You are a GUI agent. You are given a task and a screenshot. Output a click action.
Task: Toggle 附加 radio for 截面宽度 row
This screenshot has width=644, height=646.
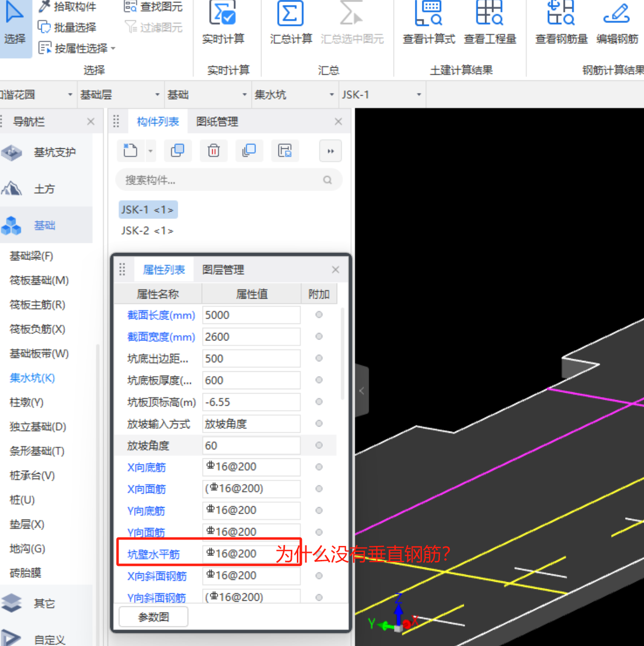[x=319, y=336]
